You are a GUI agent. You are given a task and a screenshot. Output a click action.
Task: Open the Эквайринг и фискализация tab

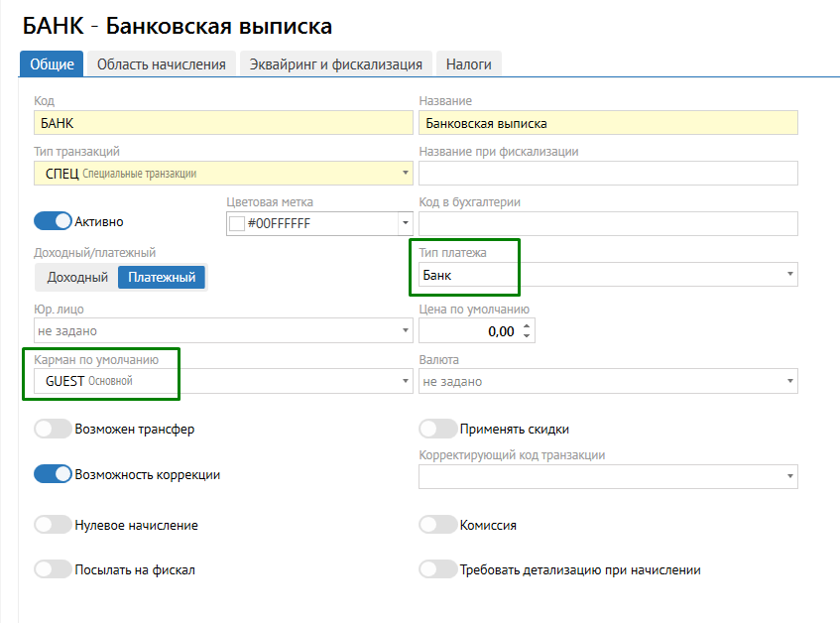(336, 64)
